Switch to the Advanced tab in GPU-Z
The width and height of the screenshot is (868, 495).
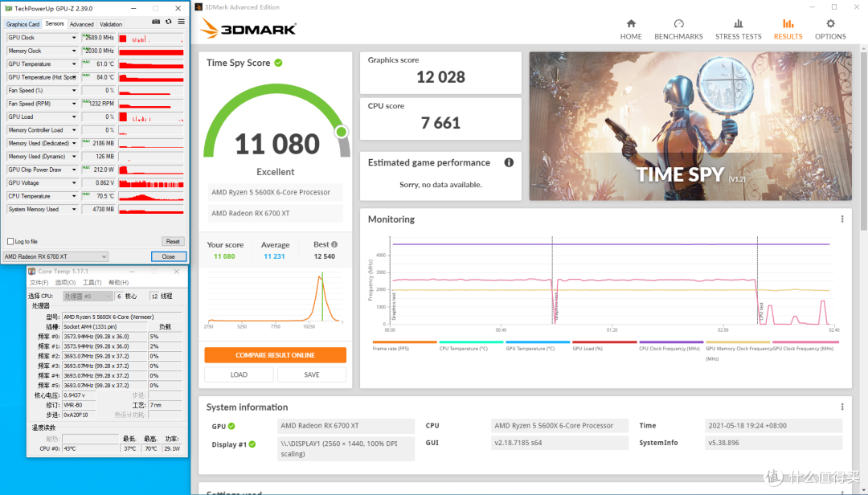(81, 24)
